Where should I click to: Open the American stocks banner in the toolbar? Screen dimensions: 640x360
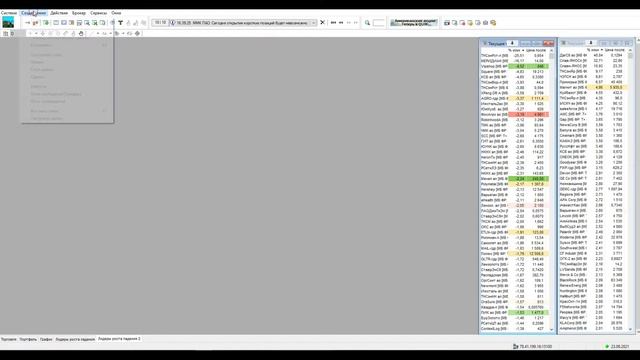pos(414,22)
